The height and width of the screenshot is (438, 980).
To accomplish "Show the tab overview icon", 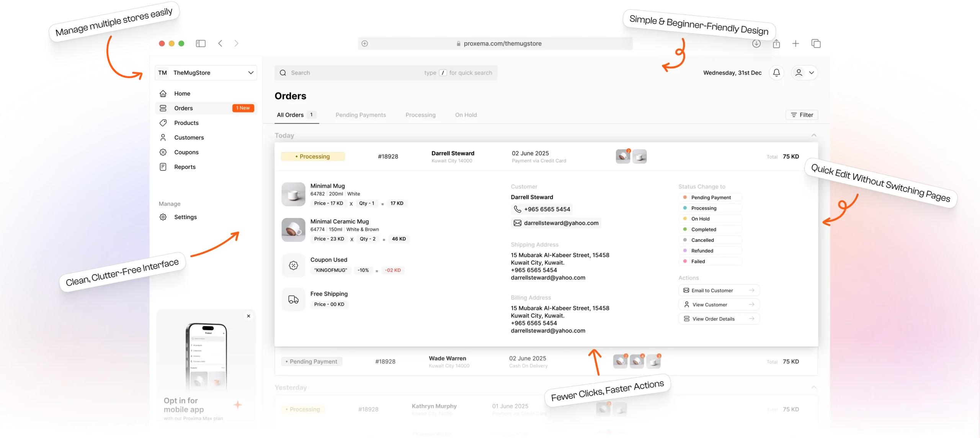I will (x=816, y=44).
